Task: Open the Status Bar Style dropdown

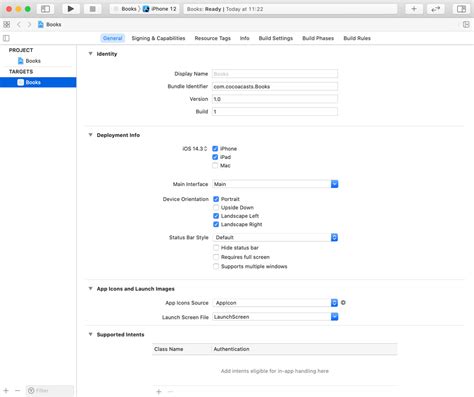Action: [275, 237]
